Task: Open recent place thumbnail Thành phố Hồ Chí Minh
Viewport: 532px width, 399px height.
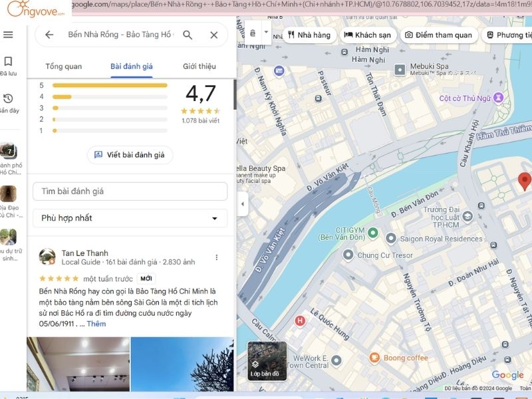Action: point(9,151)
